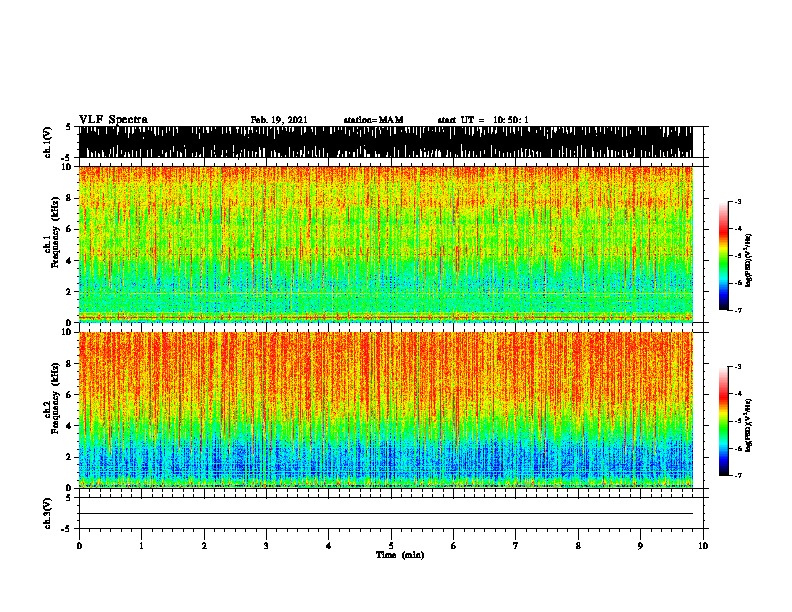Click the 'VLF Spectra' title text
Image resolution: width=792 pixels, height=612 pixels.
113,120
